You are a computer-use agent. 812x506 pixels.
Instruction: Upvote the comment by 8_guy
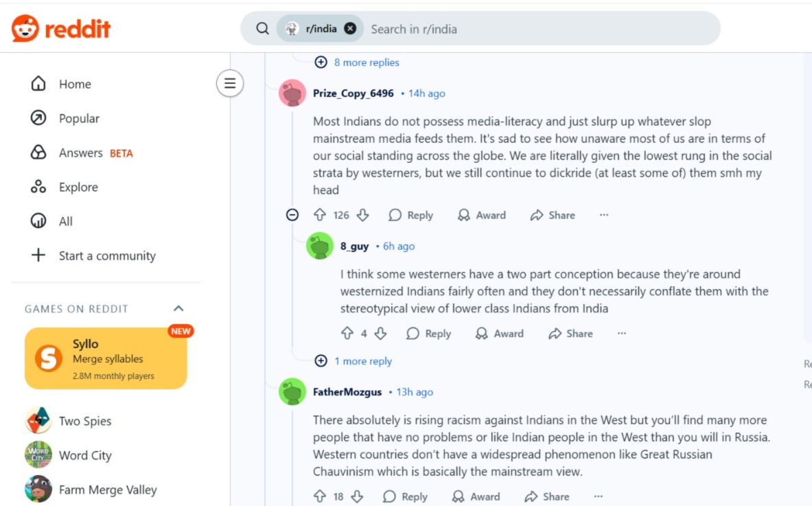[347, 334]
